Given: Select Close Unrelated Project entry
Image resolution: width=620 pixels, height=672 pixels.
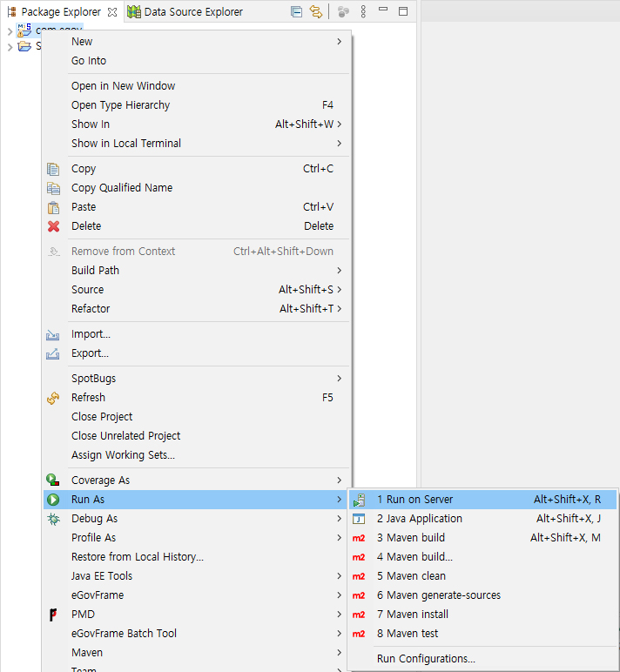Looking at the screenshot, I should tap(125, 436).
